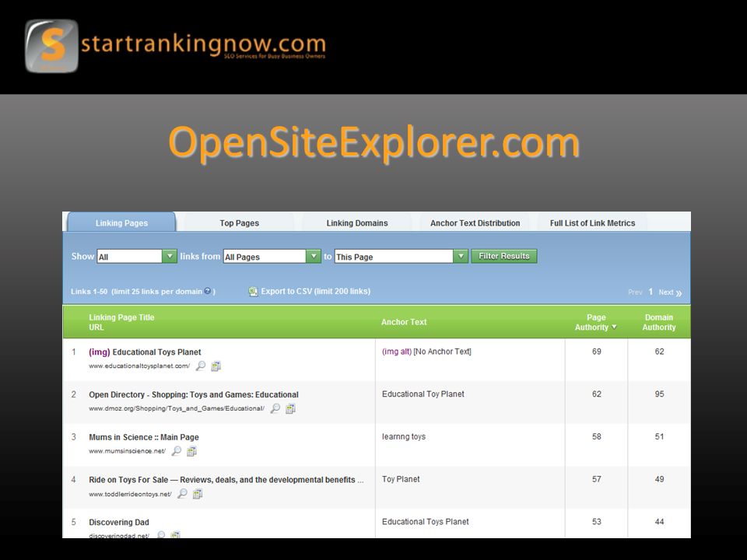The height and width of the screenshot is (560, 747).
Task: Click the Linking Page Title URL header
Action: point(121,322)
